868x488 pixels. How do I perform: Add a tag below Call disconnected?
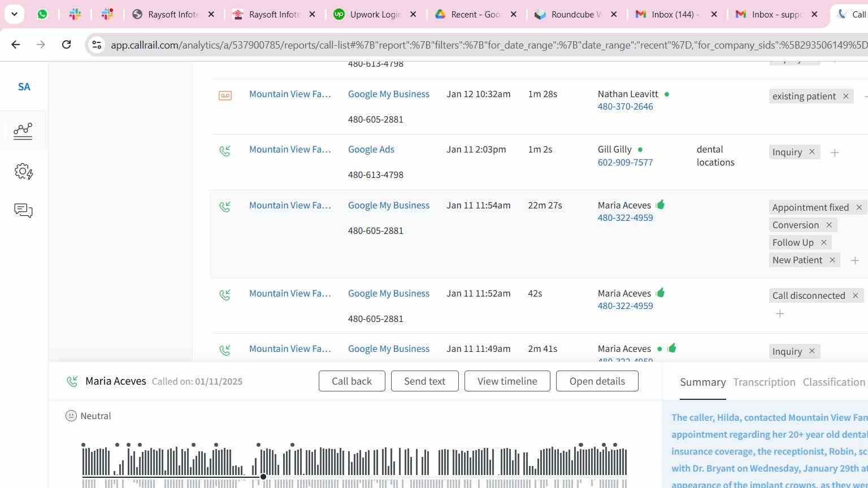coord(780,313)
